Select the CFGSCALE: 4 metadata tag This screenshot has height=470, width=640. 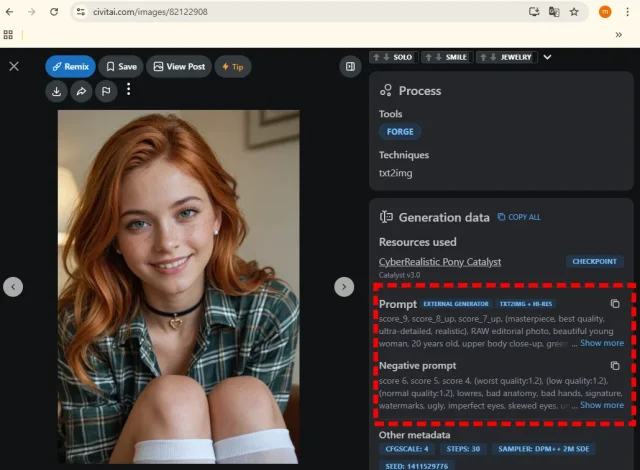(407, 449)
